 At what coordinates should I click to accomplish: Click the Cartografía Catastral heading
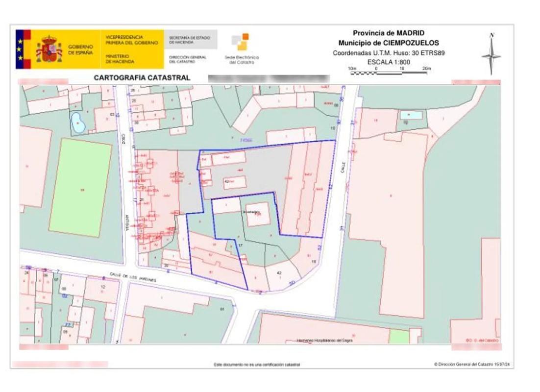[142, 78]
